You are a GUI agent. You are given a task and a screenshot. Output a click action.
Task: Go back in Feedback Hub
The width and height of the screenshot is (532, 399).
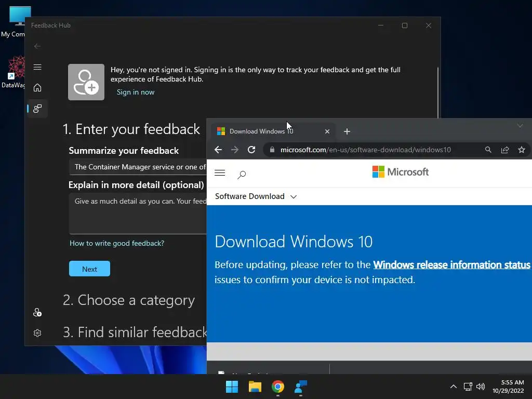tap(37, 46)
